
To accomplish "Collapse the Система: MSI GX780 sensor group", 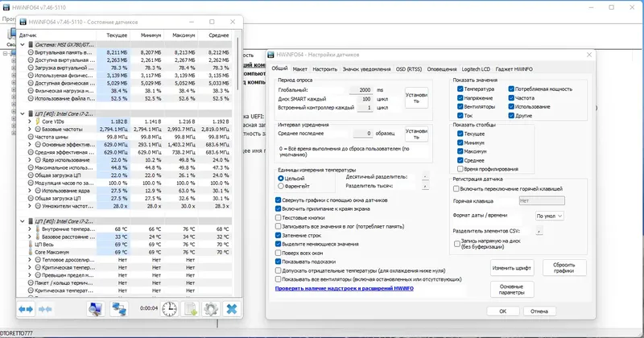I will point(23,44).
